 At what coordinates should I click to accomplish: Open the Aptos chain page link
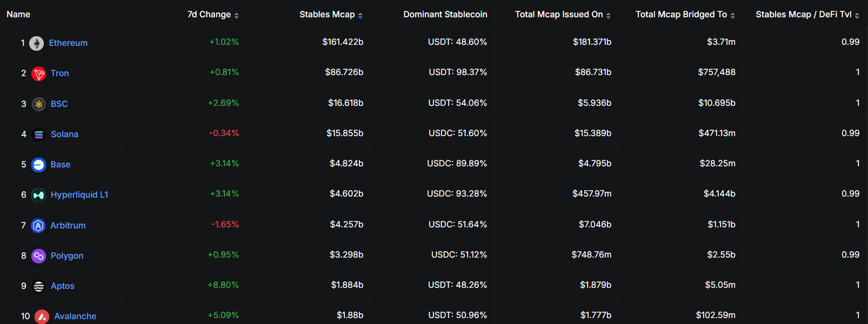(62, 286)
